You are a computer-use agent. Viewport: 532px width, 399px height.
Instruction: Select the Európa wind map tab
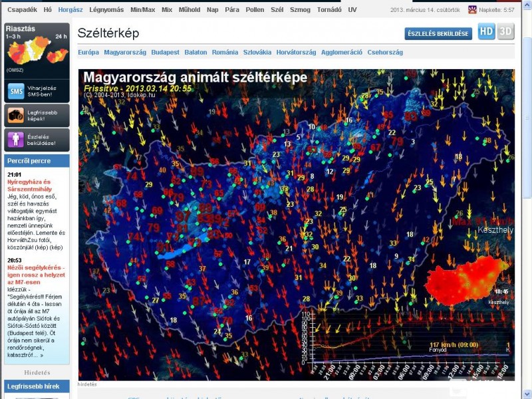point(88,53)
